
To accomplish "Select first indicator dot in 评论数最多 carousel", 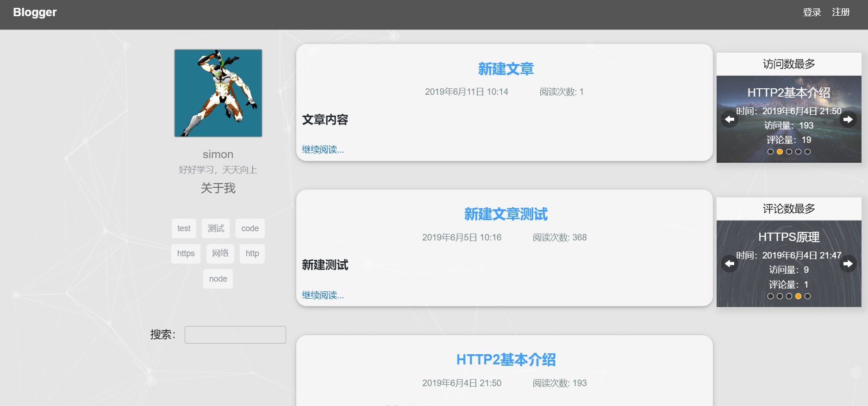I will point(770,296).
